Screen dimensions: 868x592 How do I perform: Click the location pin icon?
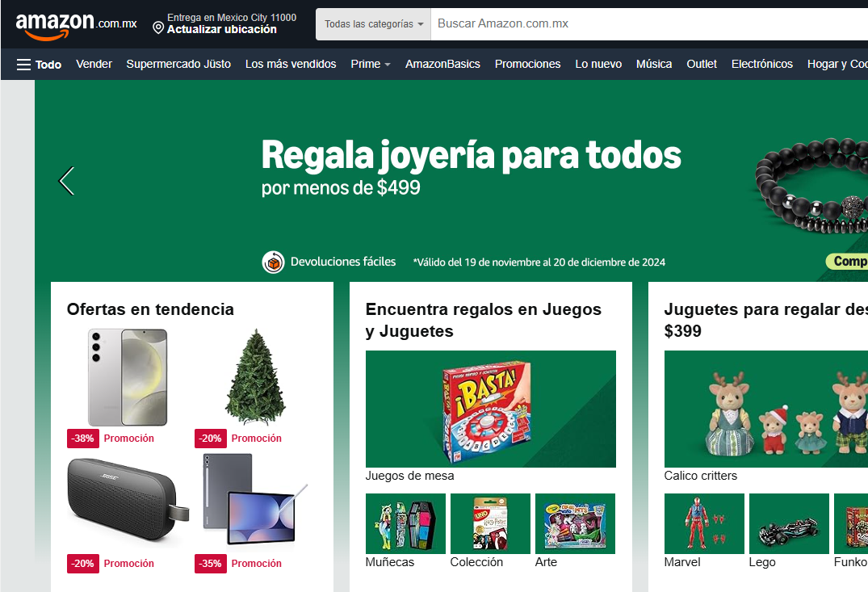[x=158, y=27]
